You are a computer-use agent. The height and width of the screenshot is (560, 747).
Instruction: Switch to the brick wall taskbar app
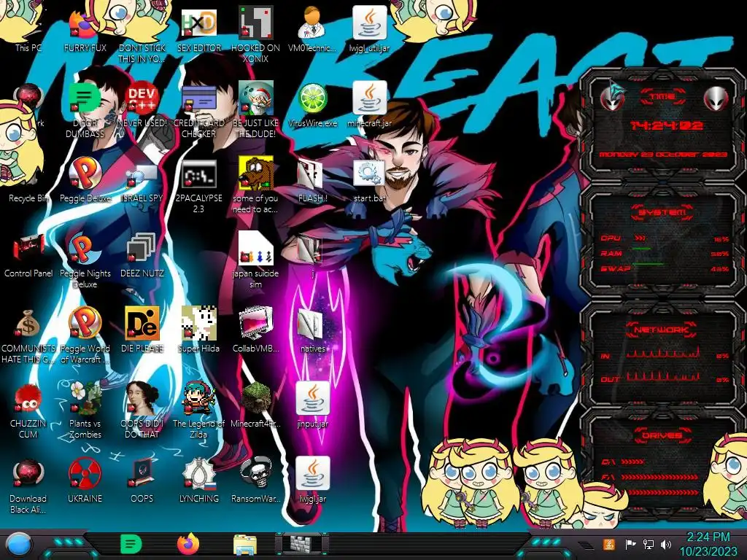[x=302, y=545]
